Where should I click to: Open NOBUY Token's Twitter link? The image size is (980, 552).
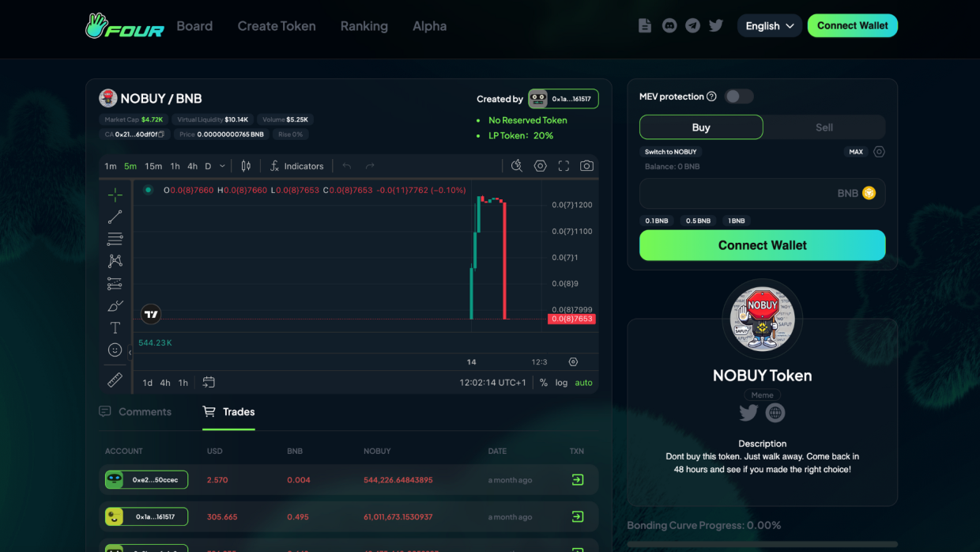[748, 413]
